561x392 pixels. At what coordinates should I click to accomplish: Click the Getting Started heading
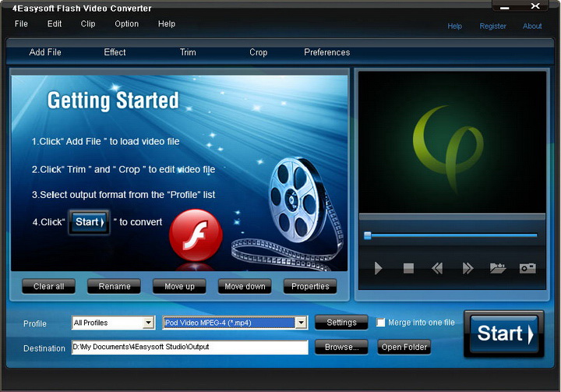click(x=113, y=101)
